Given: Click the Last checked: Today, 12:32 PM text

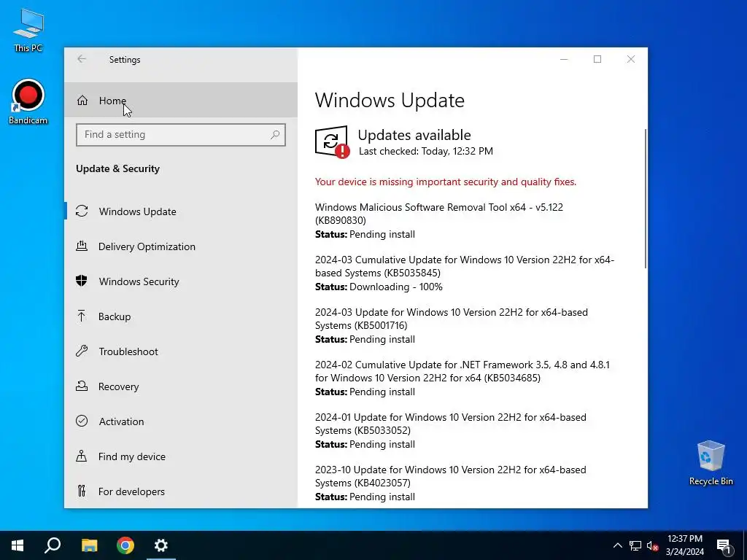Looking at the screenshot, I should (426, 151).
